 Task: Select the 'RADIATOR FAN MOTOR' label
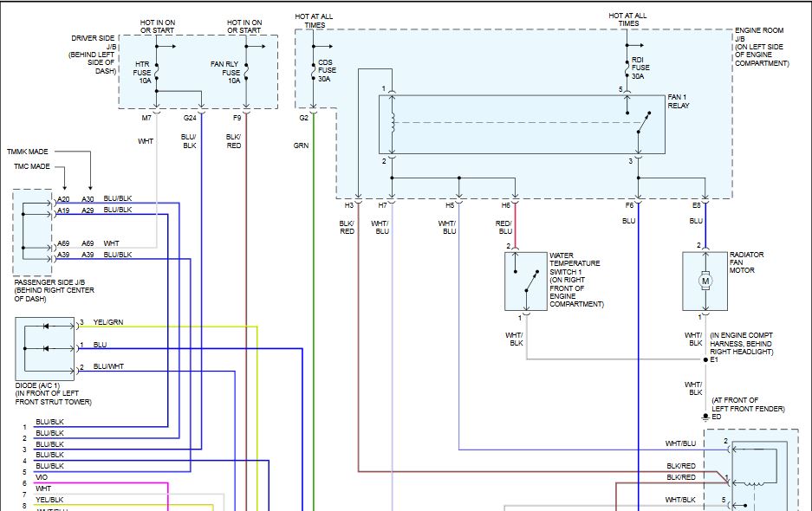[x=746, y=262]
